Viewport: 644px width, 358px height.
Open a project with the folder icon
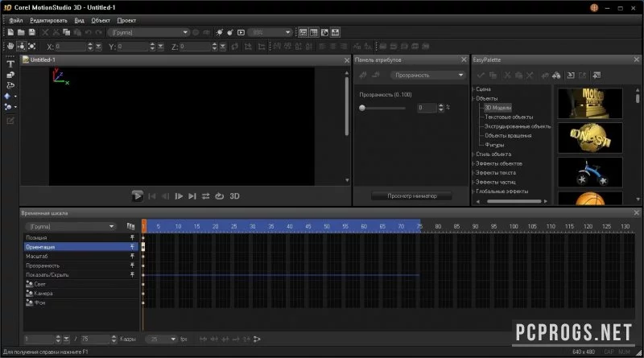(x=21, y=32)
